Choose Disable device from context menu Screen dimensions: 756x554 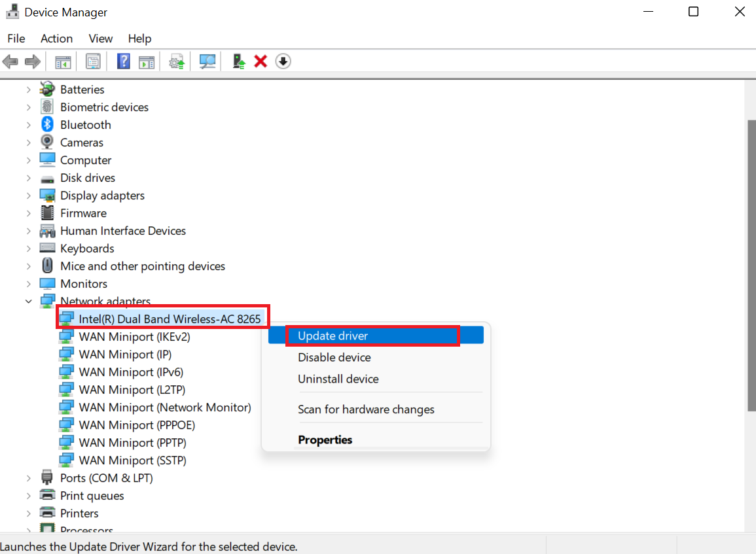[x=376, y=357]
